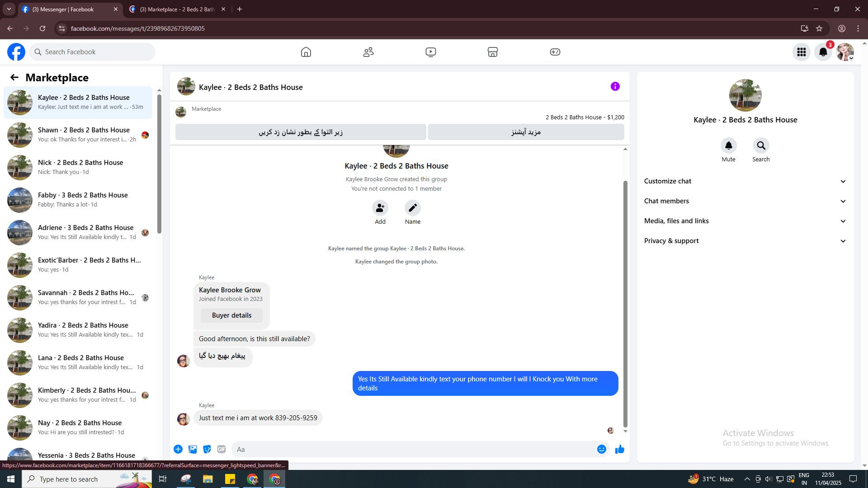Screen dimensions: 868x488
Task: Open the emoji picker icon
Action: pyautogui.click(x=602, y=449)
